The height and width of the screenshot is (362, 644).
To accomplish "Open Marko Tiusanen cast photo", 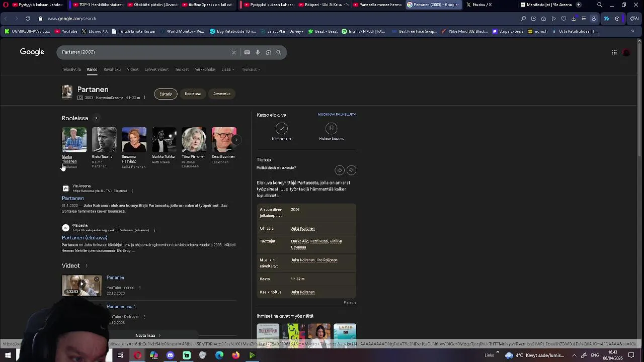I will pos(74,140).
